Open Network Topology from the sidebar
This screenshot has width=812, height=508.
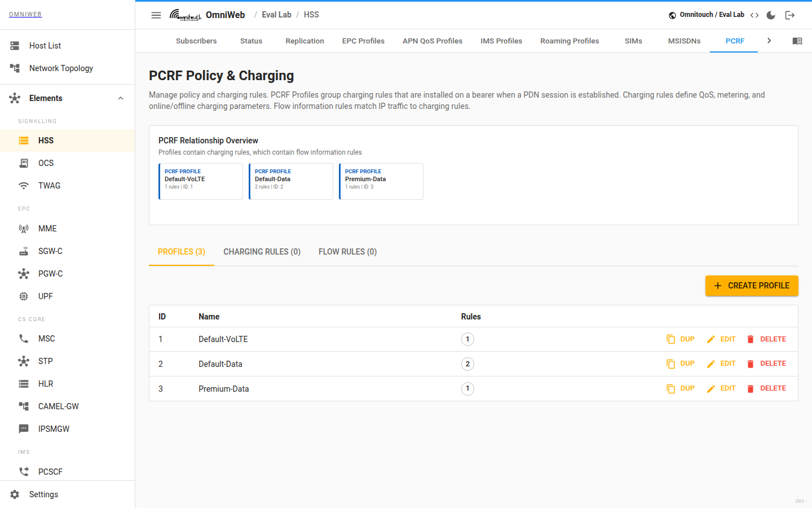coord(68,68)
